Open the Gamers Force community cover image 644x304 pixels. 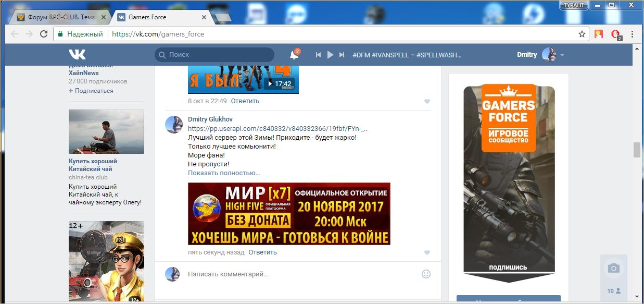[x=509, y=183]
